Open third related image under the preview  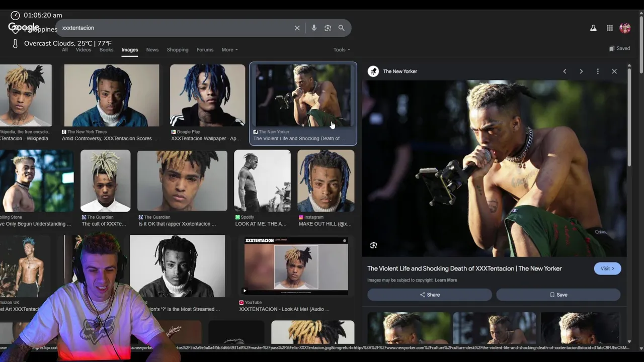(x=580, y=328)
